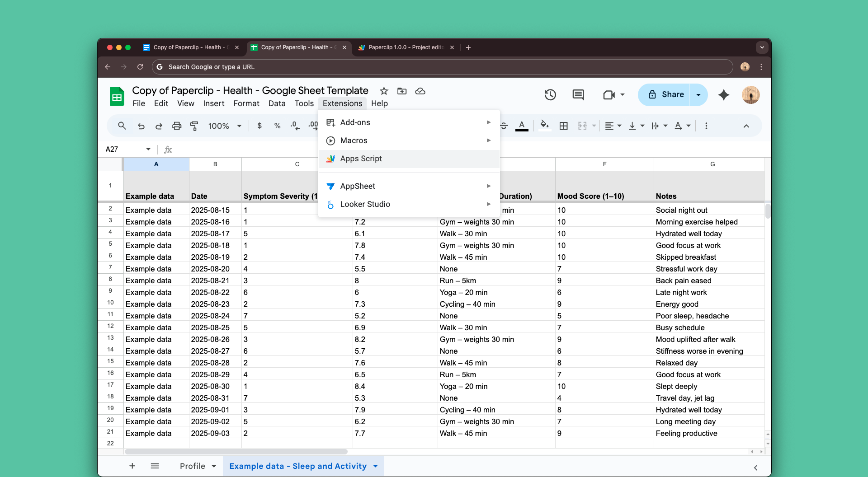This screenshot has width=868, height=477.
Task: Select the Paint format tool
Action: tap(194, 126)
